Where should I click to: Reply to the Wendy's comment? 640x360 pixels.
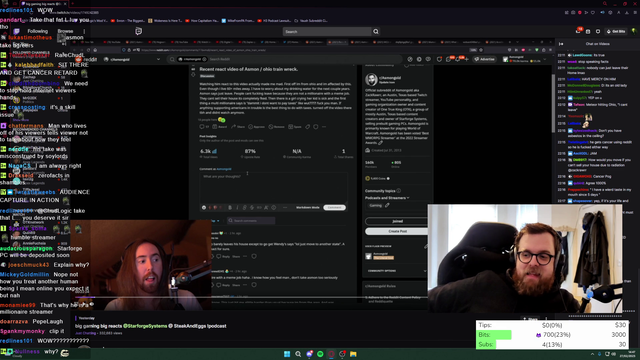coord(223,256)
